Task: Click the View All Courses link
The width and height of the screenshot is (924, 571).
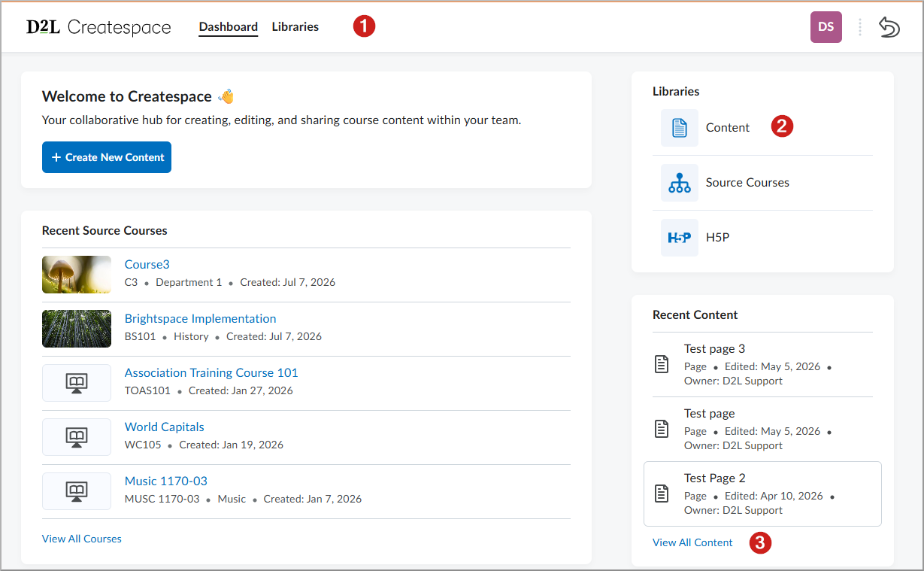Action: coord(82,539)
